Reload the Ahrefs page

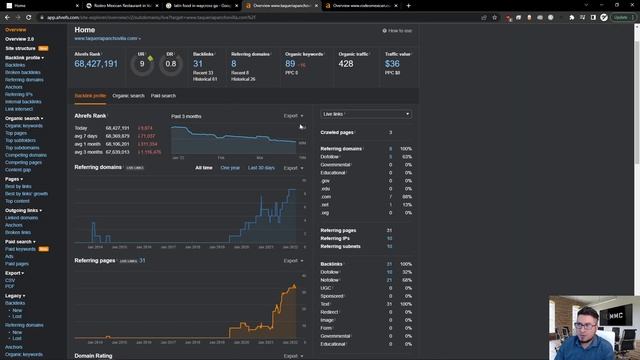tap(29, 18)
